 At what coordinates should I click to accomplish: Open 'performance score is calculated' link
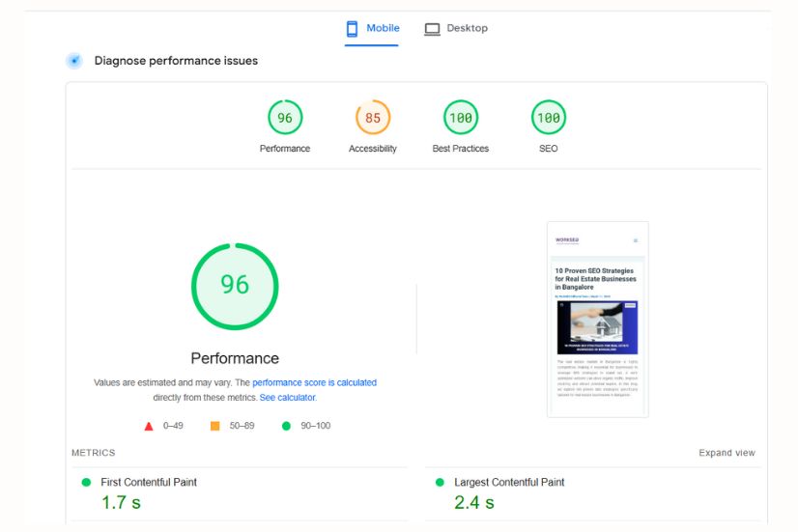[315, 382]
